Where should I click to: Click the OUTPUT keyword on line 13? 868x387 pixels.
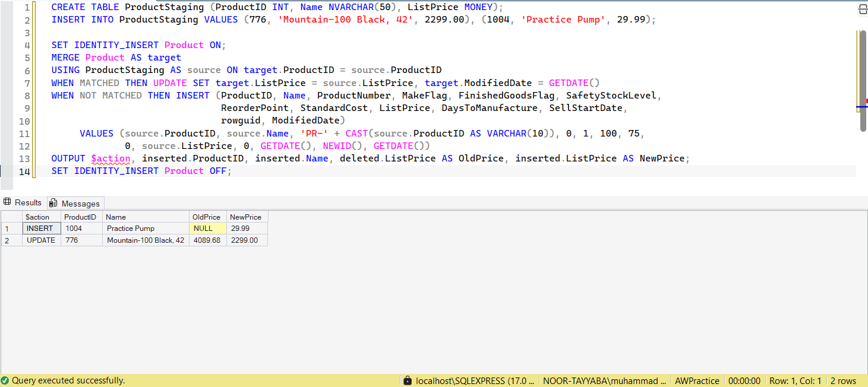click(x=68, y=158)
